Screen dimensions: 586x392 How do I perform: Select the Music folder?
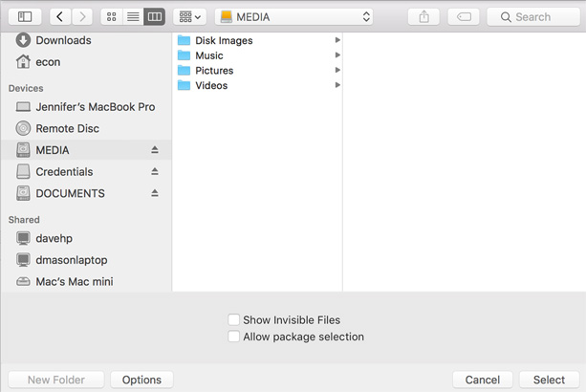tap(257, 55)
